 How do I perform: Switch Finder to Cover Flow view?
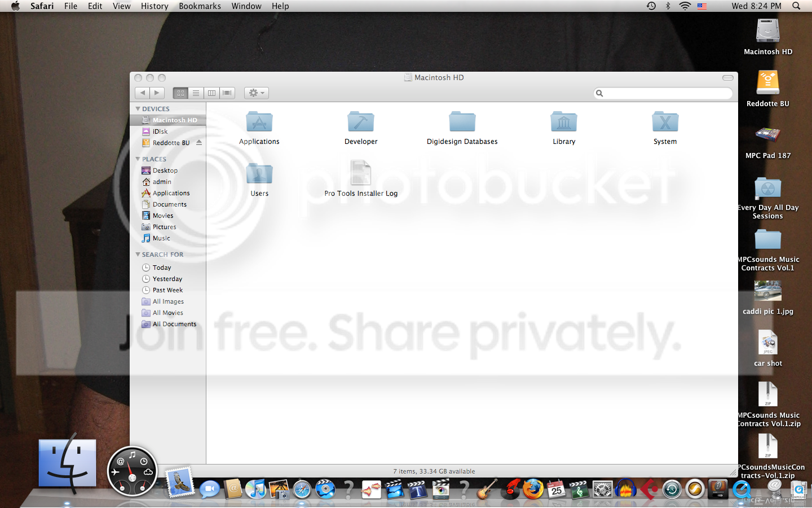(227, 93)
